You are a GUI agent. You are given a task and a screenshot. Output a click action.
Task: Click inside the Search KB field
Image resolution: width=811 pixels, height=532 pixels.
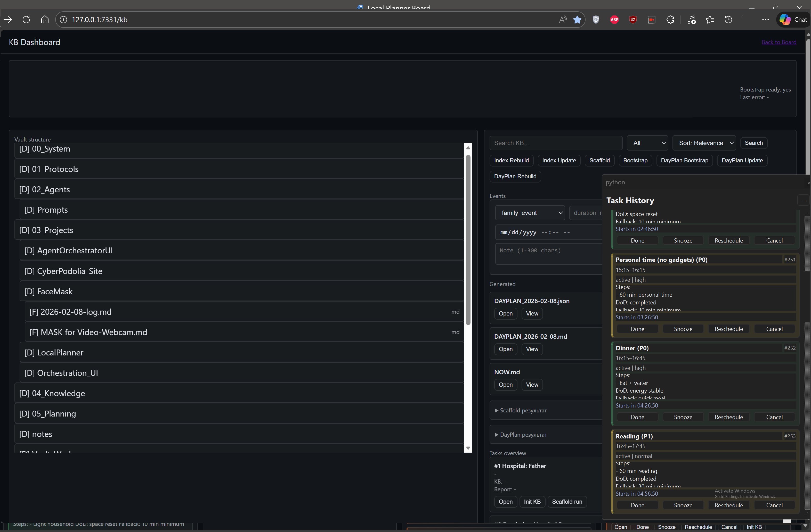555,143
